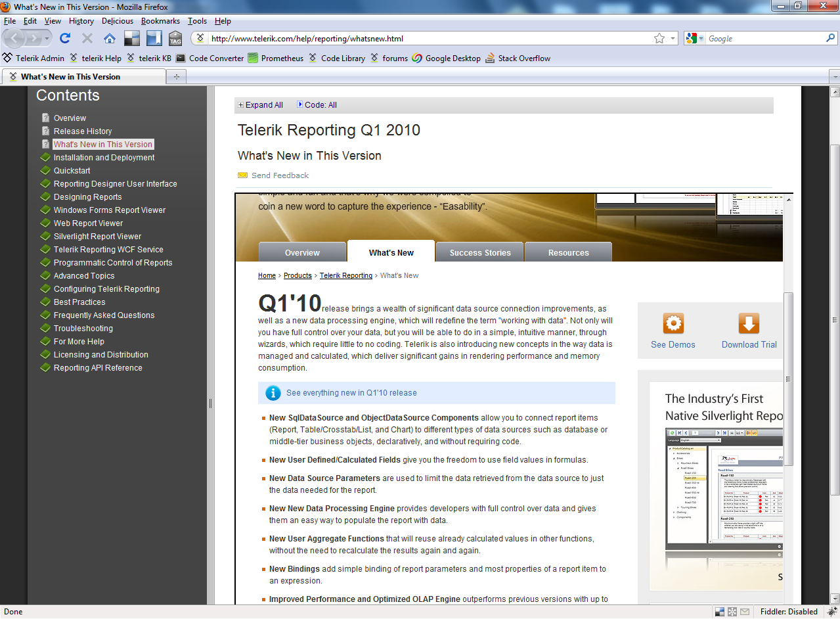Open the Telerik Admin bookmark

33,58
